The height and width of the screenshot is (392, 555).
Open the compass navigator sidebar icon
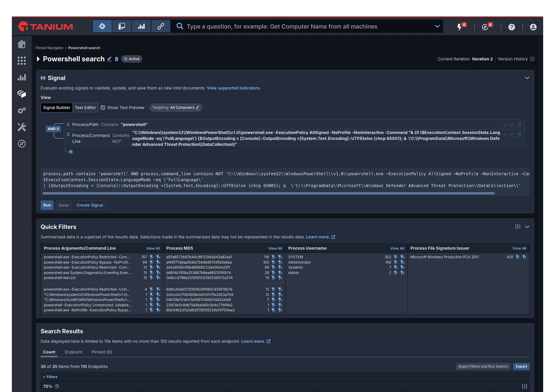click(22, 144)
